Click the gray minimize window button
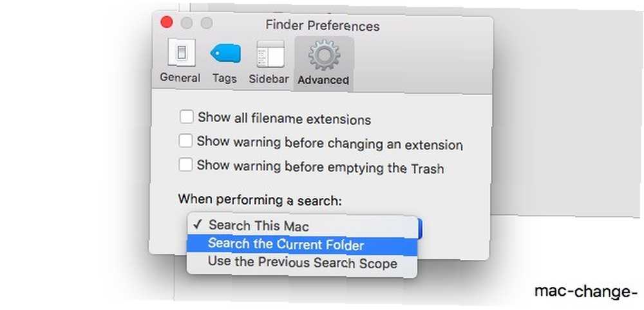 (x=187, y=23)
